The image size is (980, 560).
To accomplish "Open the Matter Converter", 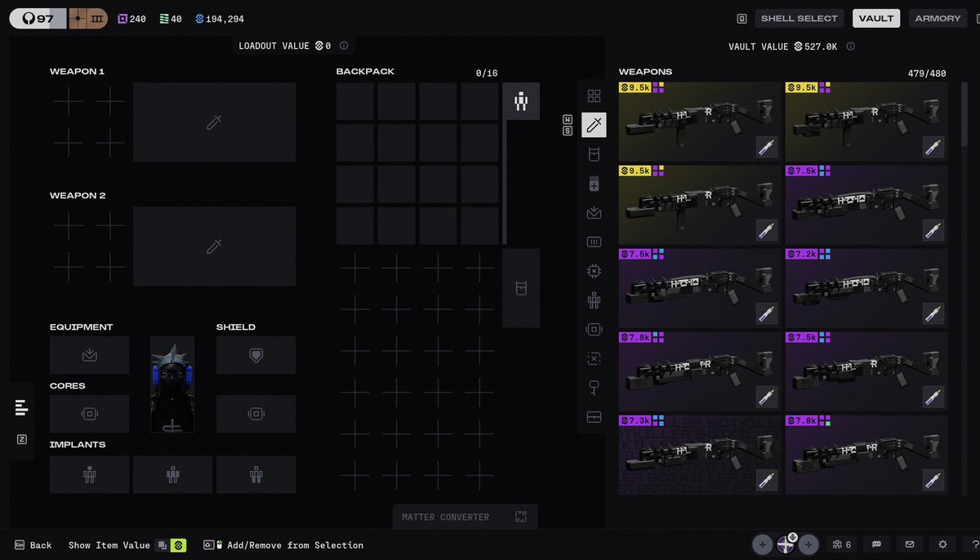I will click(x=465, y=517).
